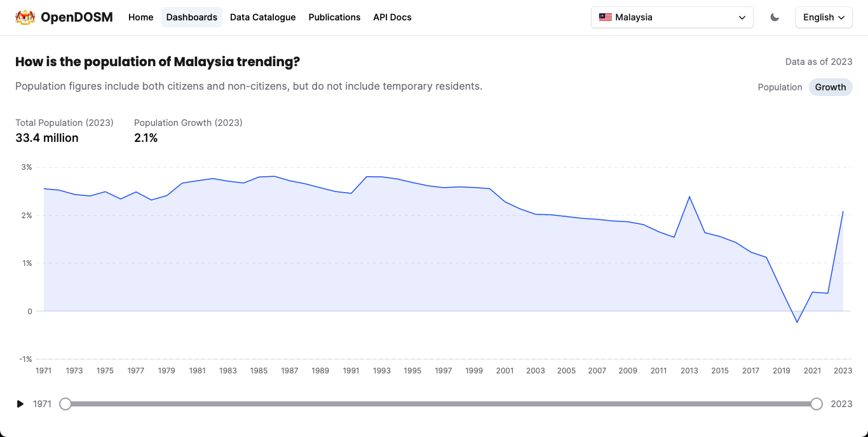868x437 pixels.
Task: Go to the Home page
Action: tap(141, 17)
